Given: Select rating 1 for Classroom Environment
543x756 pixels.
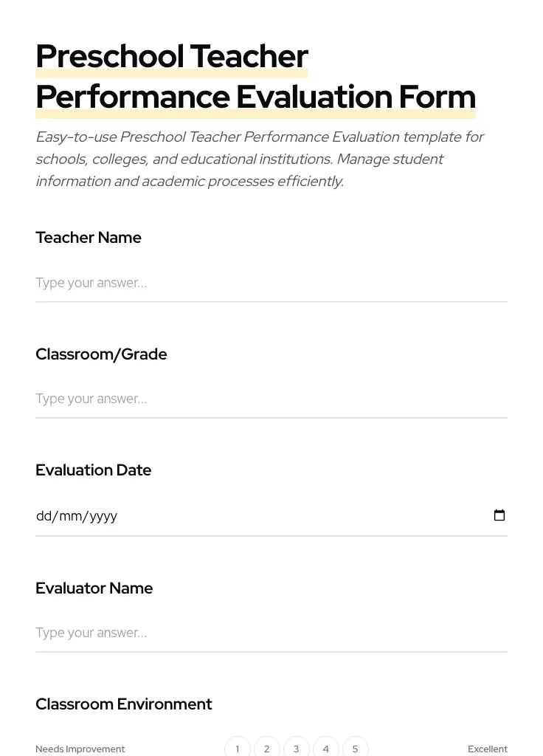Looking at the screenshot, I should click(x=237, y=748).
